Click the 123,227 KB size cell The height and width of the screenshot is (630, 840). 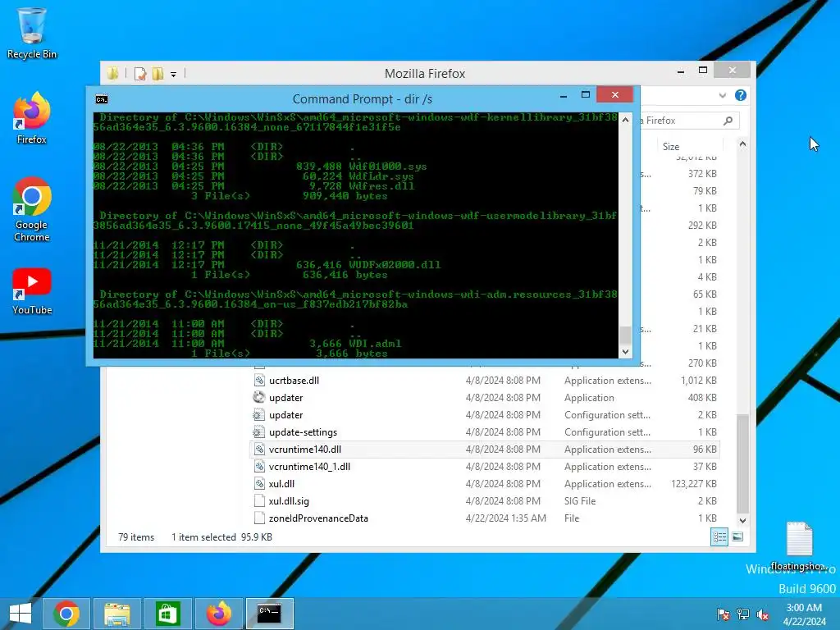[x=694, y=484]
